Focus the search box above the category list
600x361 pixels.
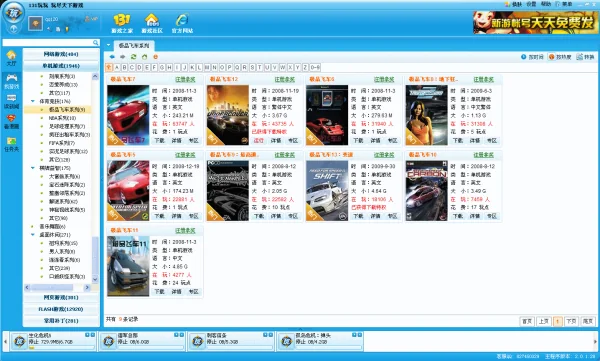[47, 42]
